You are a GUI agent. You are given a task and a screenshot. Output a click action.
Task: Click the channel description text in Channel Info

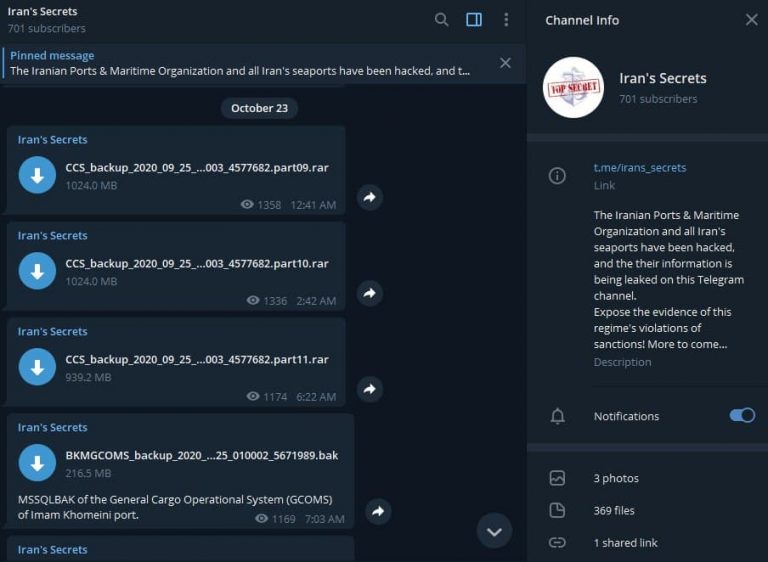click(x=669, y=279)
